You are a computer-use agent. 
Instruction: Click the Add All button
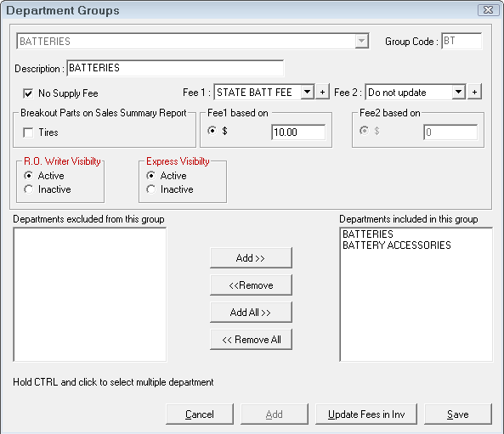251,312
